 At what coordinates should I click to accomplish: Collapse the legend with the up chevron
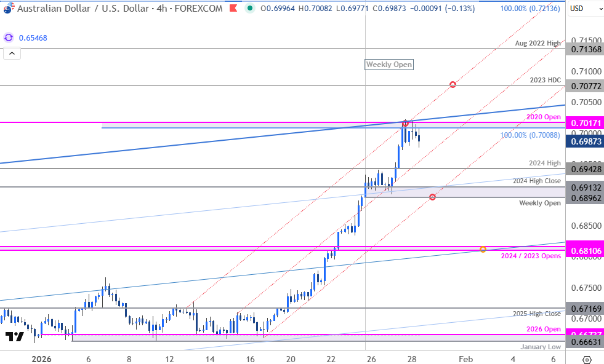12,53
